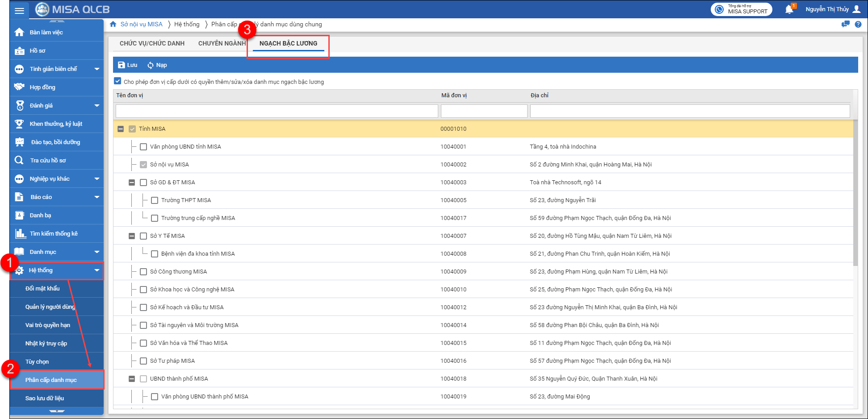Open the help question mark icon
868x419 pixels.
(x=858, y=25)
